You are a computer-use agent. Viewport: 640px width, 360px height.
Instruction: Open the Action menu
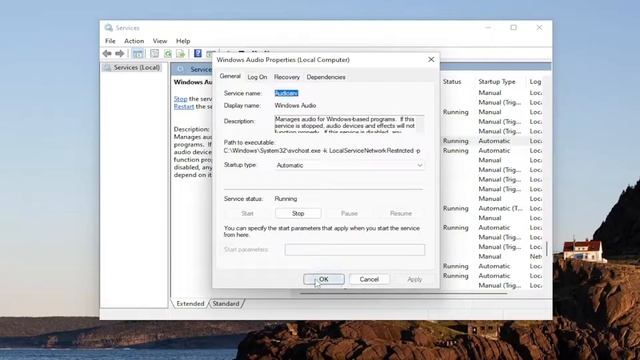click(x=134, y=41)
